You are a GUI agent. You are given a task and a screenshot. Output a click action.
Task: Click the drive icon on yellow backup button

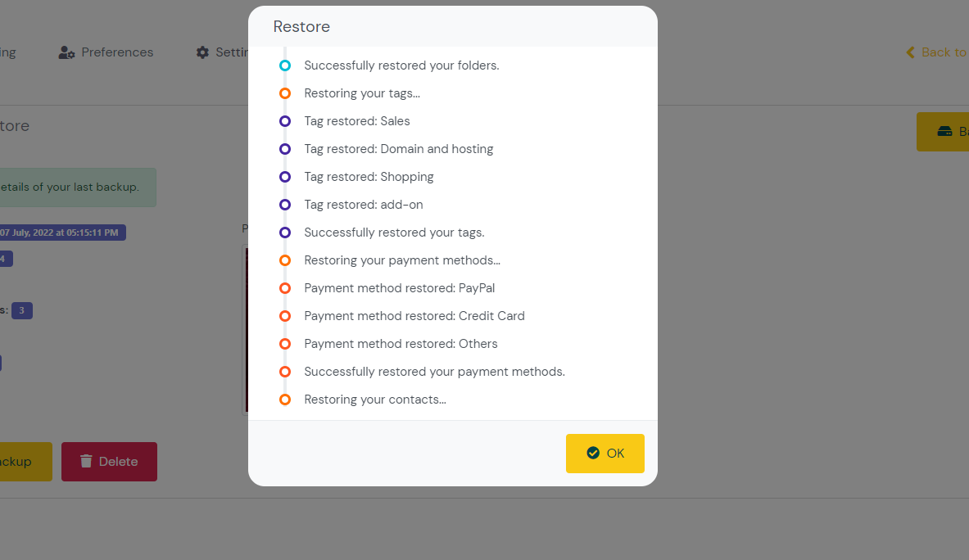tap(944, 131)
